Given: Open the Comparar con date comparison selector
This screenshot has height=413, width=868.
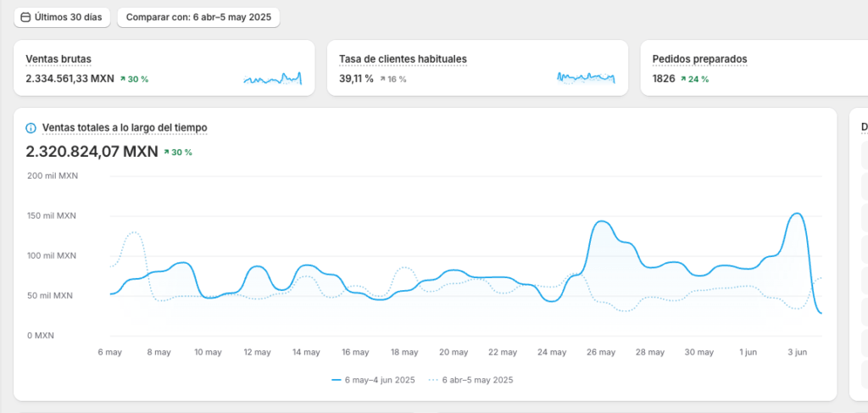Looking at the screenshot, I should (198, 17).
